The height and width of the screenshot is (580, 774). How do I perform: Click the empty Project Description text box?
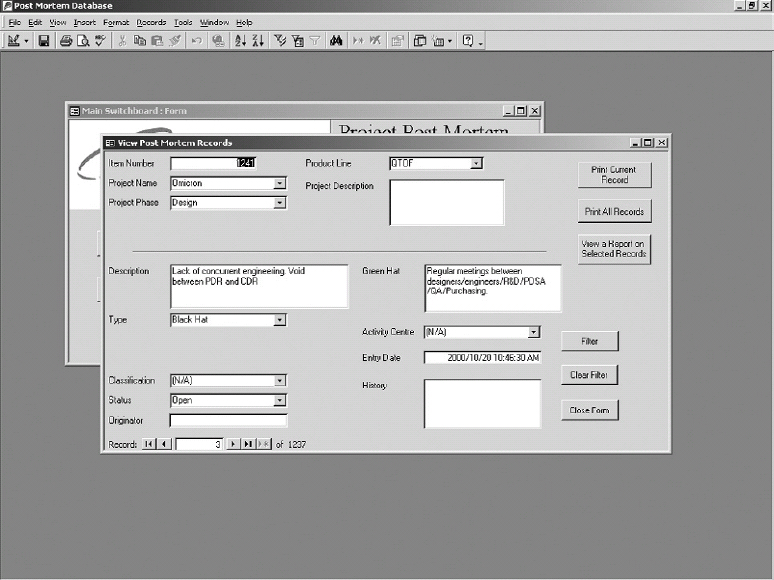click(x=447, y=202)
